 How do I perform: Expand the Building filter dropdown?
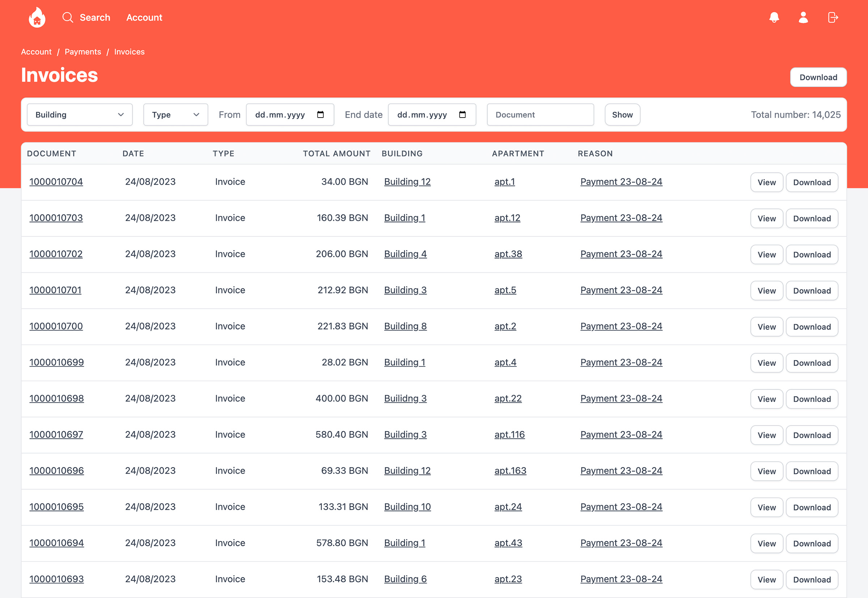point(80,115)
